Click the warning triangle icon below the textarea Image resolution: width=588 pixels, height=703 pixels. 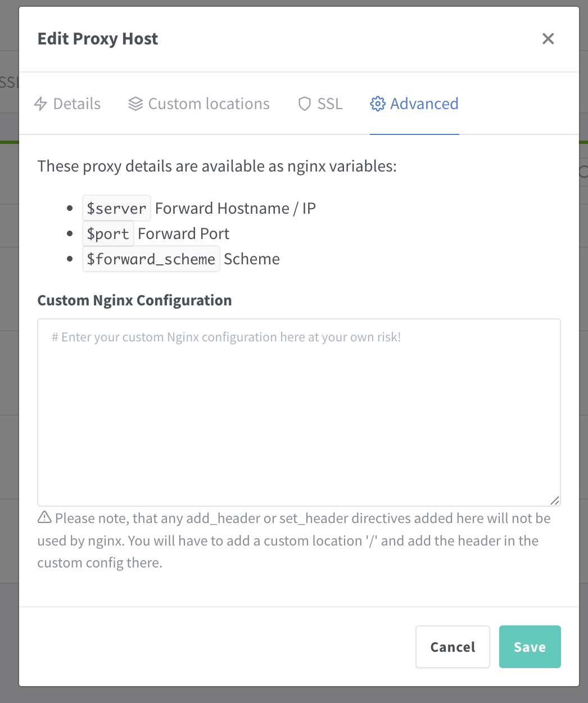[x=44, y=517]
